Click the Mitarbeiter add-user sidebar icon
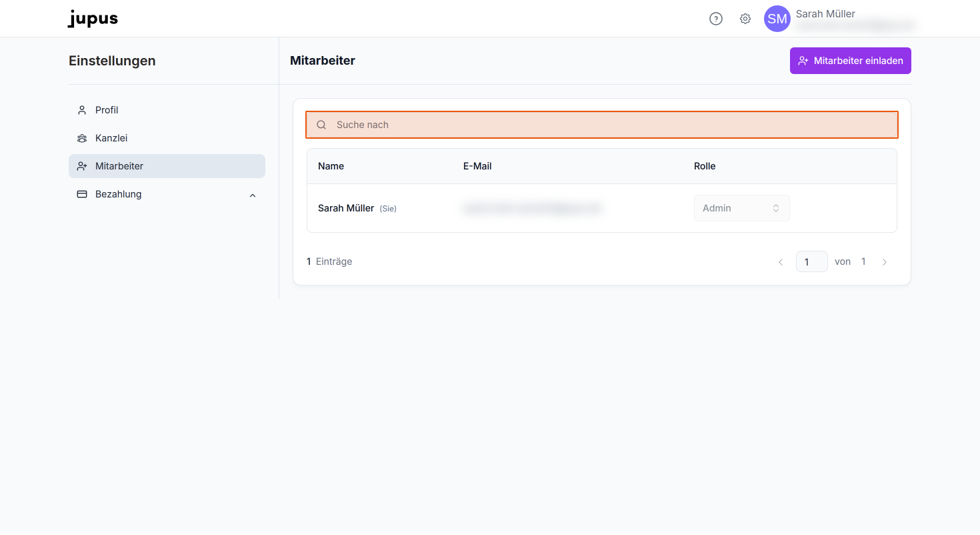 tap(82, 166)
